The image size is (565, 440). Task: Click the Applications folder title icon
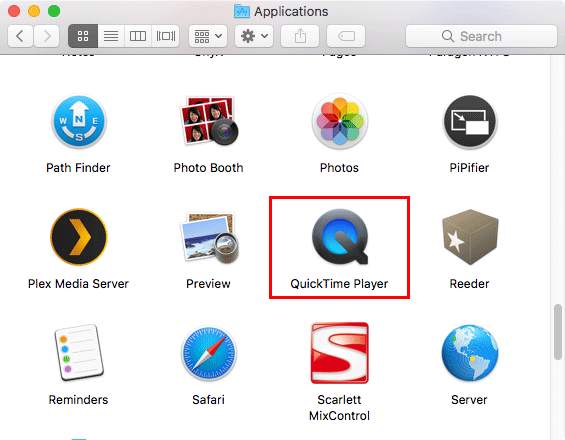coord(242,11)
